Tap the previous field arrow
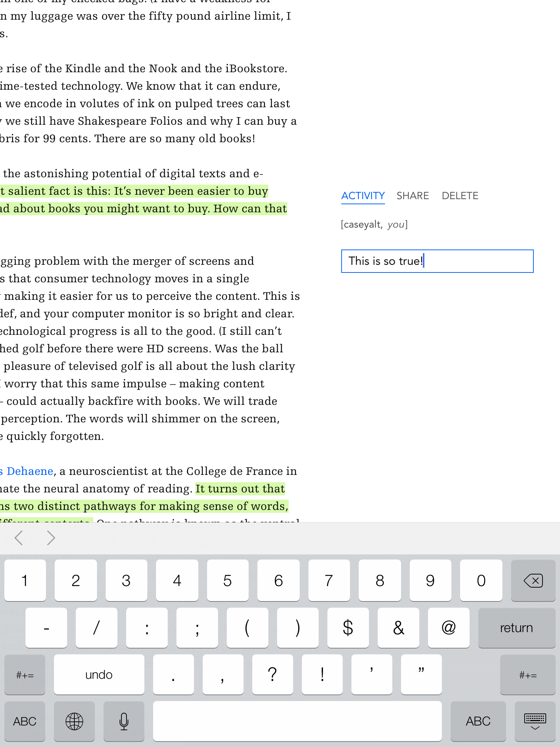 19,538
